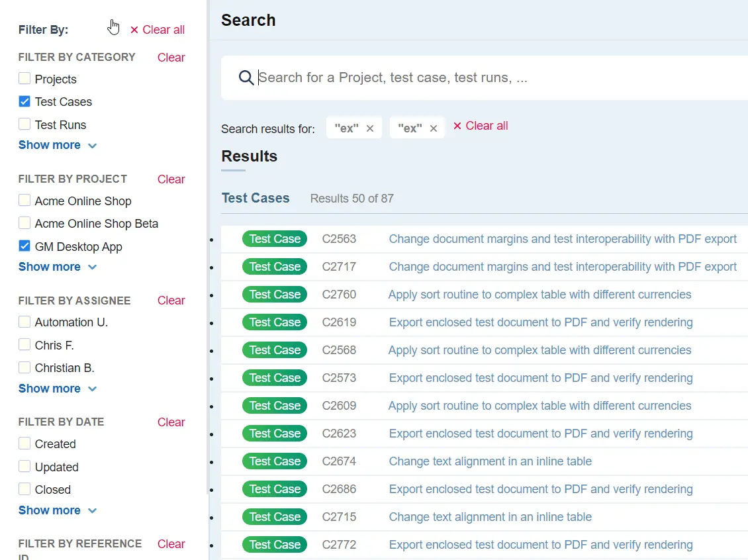Check the Updated date checkbox
Viewport: 748px width, 560px height.
tap(24, 467)
